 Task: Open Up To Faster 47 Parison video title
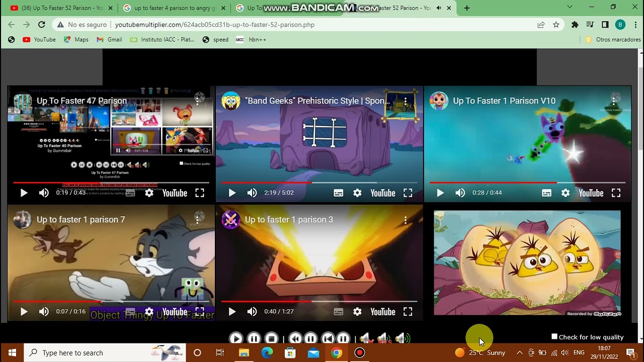tap(82, 101)
